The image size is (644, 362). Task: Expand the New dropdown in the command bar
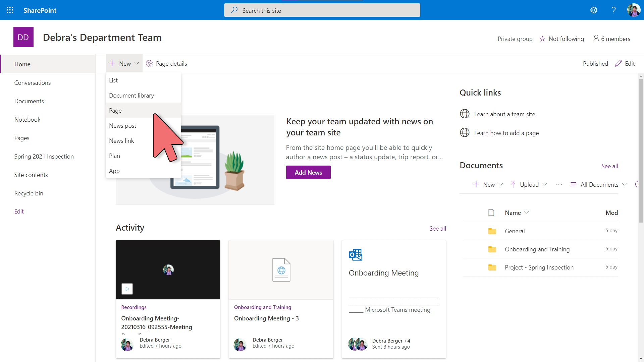[137, 63]
